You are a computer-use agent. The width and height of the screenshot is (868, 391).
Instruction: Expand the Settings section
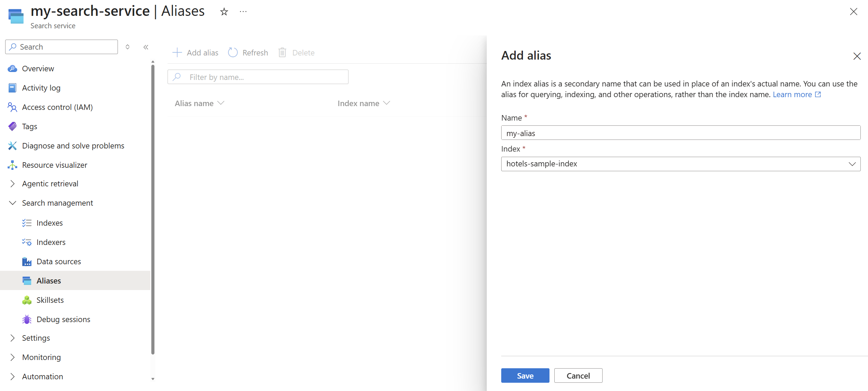(12, 338)
